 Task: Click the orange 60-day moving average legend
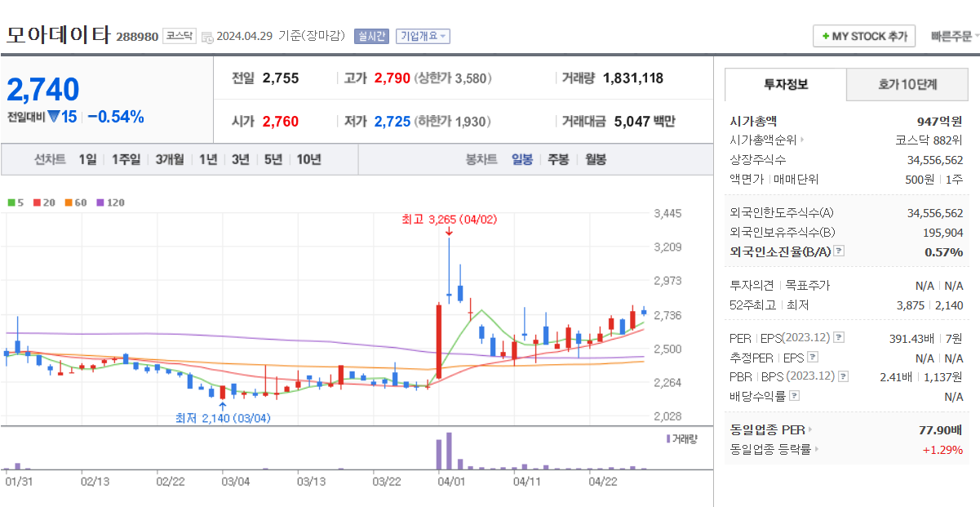tap(76, 202)
